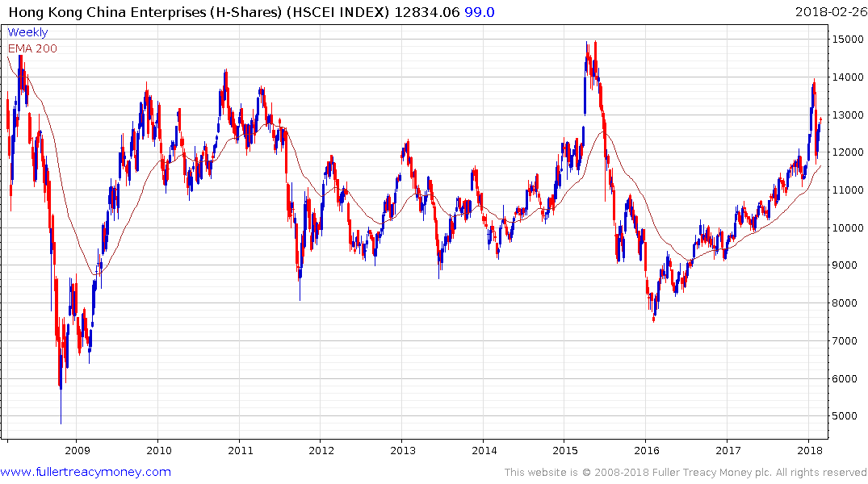Click the 2018-02-26 date stamp
Screen dimensions: 868x484
click(x=831, y=12)
